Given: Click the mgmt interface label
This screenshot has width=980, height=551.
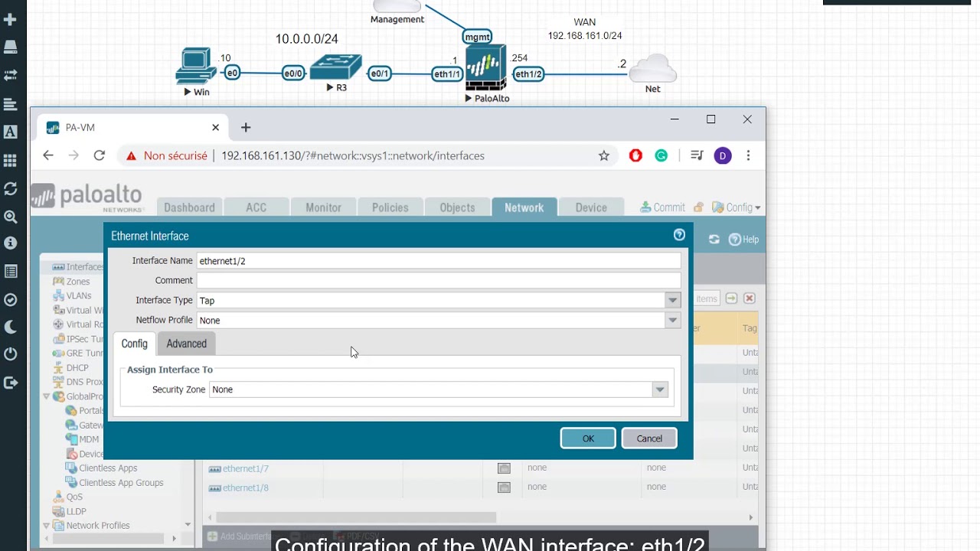Looking at the screenshot, I should [477, 37].
